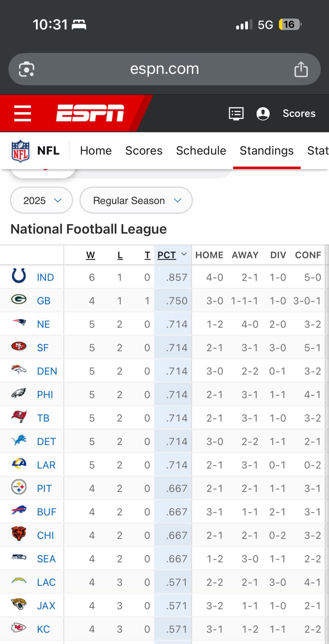Viewport: 329px width, 644px height.
Task: Tap the ESPN logo
Action: click(x=90, y=113)
